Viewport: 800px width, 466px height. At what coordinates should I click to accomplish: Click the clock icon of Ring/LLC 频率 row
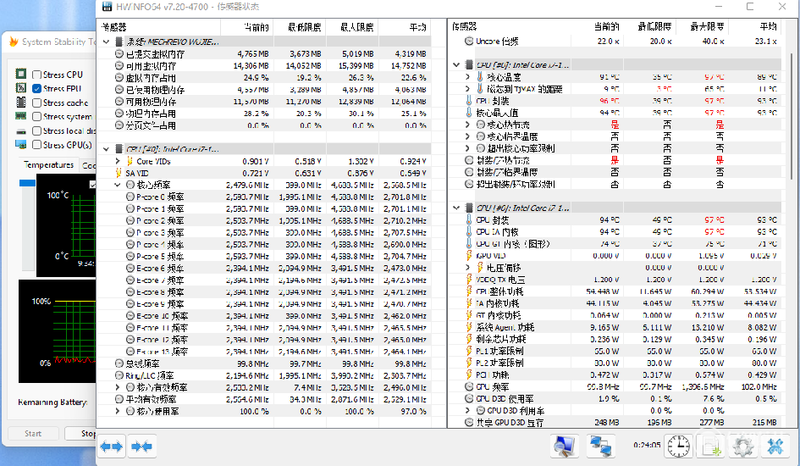(119, 375)
